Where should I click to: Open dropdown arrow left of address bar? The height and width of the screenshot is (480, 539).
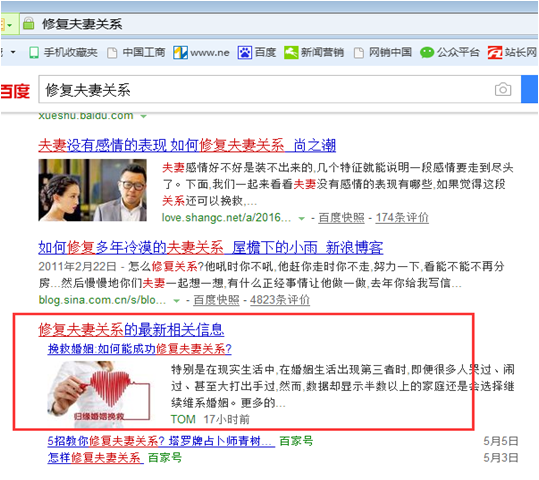[10, 25]
